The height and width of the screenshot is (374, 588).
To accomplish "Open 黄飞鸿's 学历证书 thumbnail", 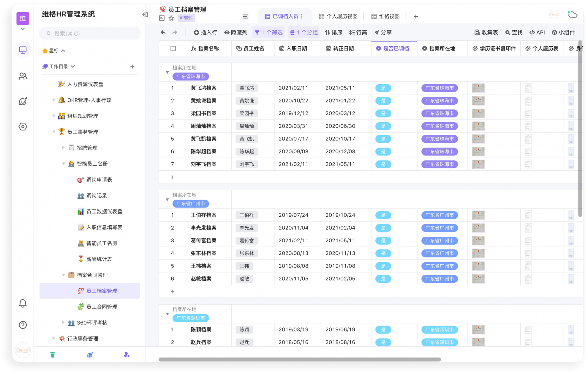I will click(x=478, y=88).
